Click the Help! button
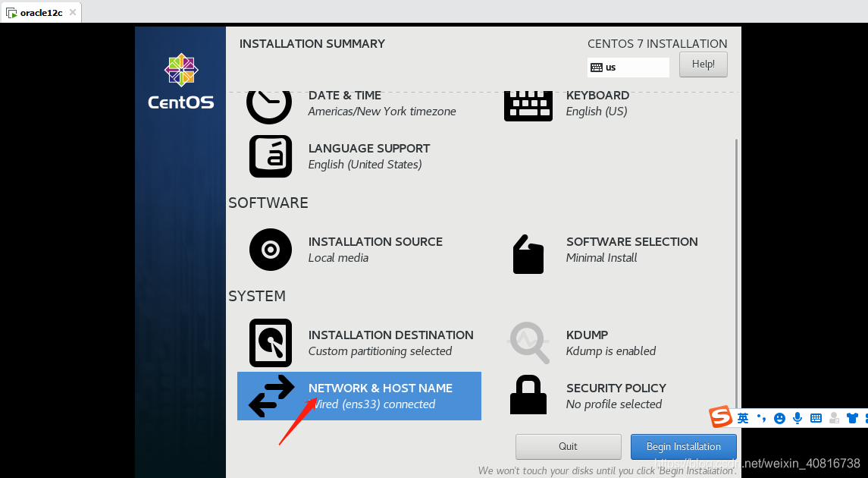The height and width of the screenshot is (478, 868). (703, 64)
